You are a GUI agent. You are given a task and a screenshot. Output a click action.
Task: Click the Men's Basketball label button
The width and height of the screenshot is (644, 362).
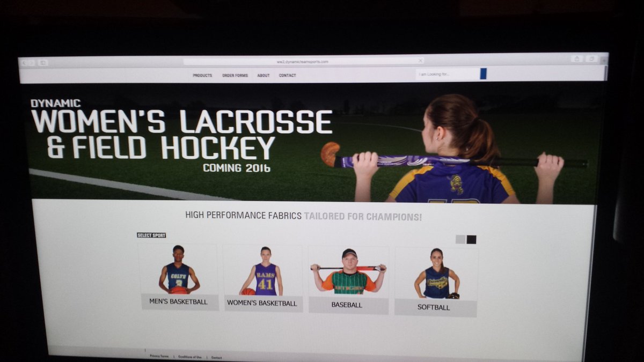179,302
